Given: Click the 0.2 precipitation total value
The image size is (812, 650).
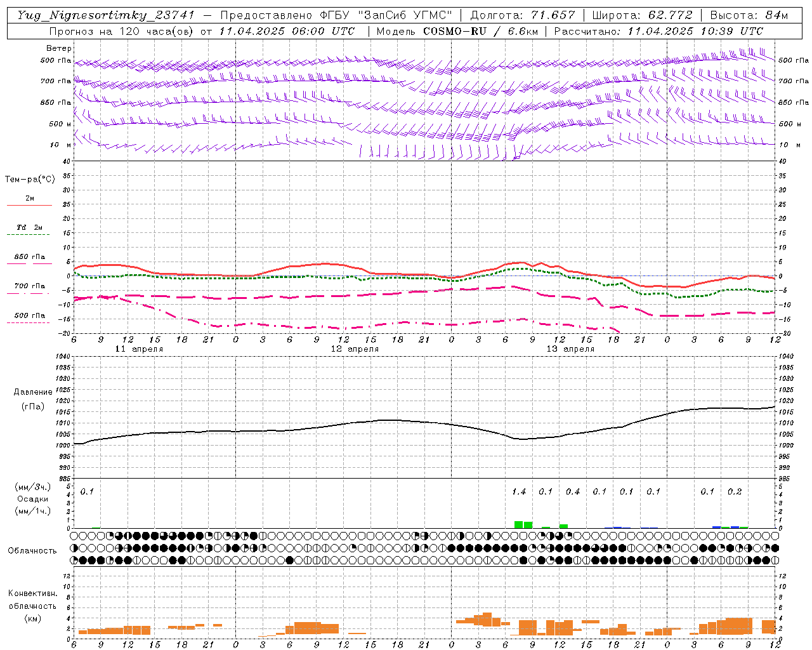Looking at the screenshot, I should [x=735, y=491].
